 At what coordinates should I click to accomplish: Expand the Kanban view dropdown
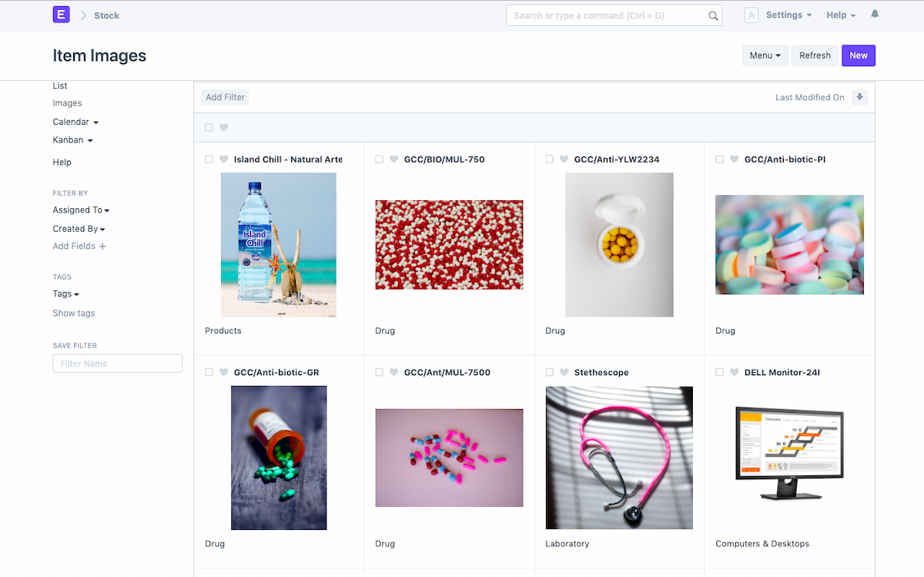(x=72, y=140)
